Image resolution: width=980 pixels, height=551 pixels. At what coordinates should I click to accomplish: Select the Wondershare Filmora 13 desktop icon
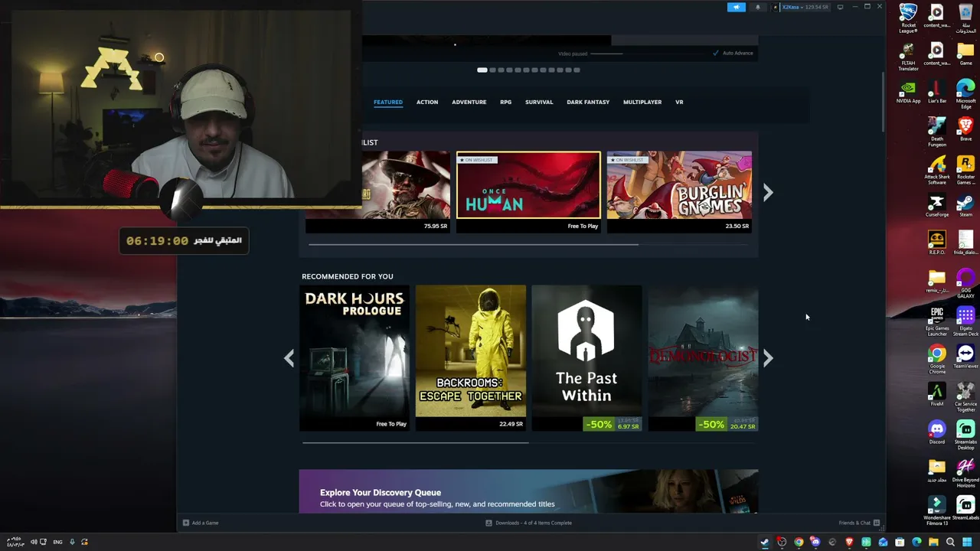(937, 510)
